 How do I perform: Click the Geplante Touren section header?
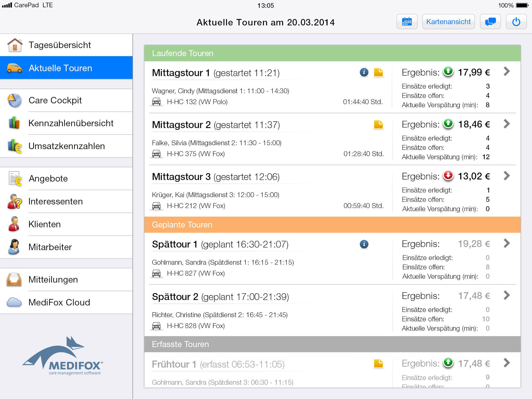tap(332, 224)
